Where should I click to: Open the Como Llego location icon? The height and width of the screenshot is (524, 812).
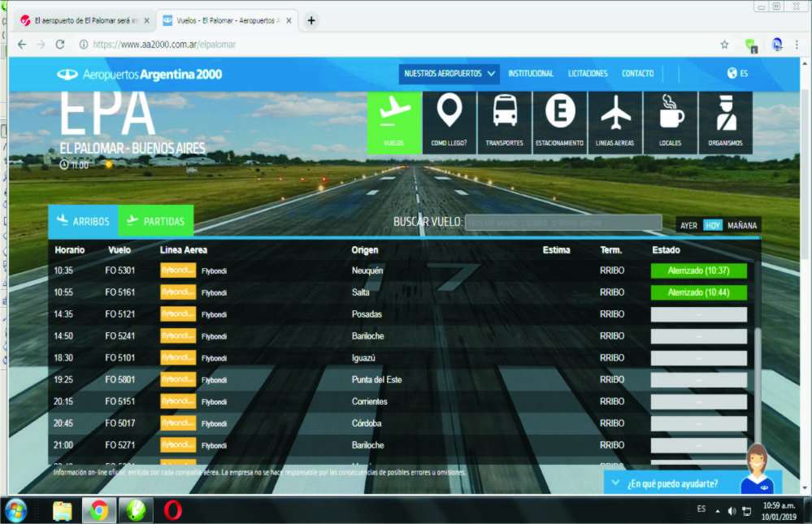pos(449,122)
